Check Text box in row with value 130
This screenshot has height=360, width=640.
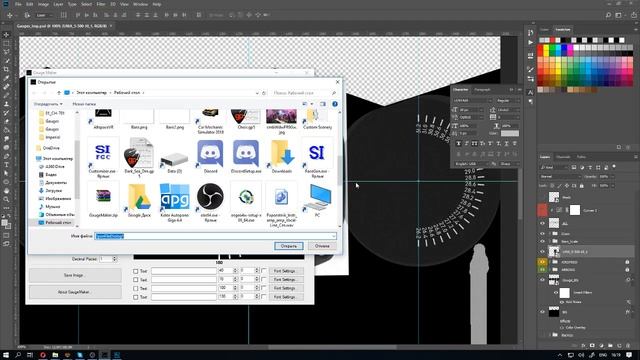(x=136, y=297)
